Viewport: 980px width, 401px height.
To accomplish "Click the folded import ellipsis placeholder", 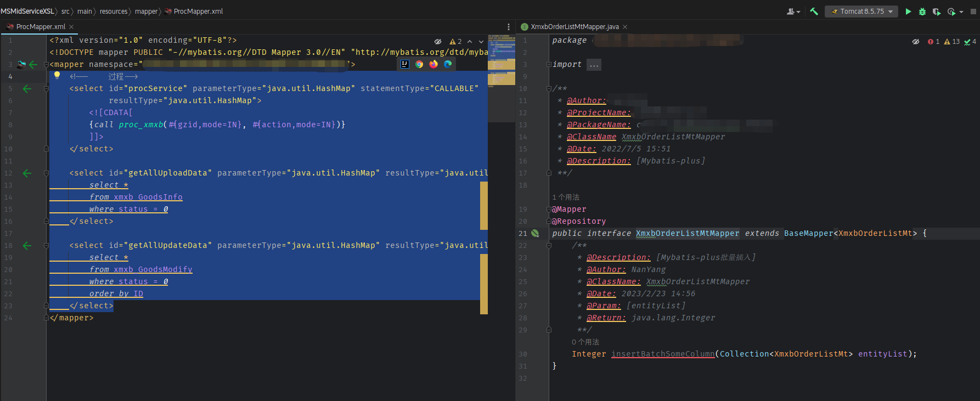I will tap(594, 65).
